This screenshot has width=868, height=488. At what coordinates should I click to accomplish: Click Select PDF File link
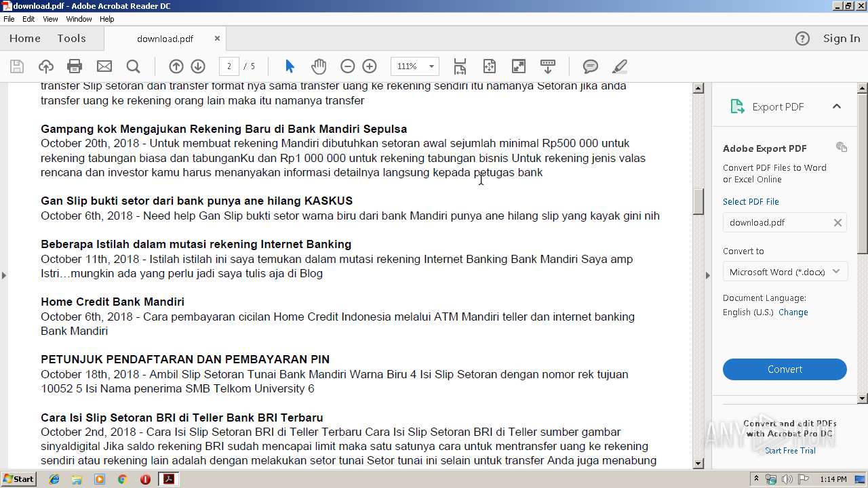click(751, 201)
